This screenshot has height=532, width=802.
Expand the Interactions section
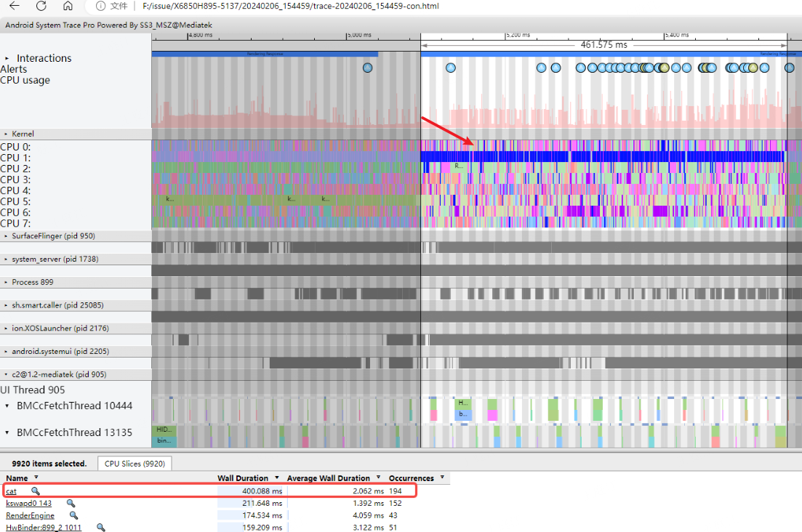tap(7, 59)
